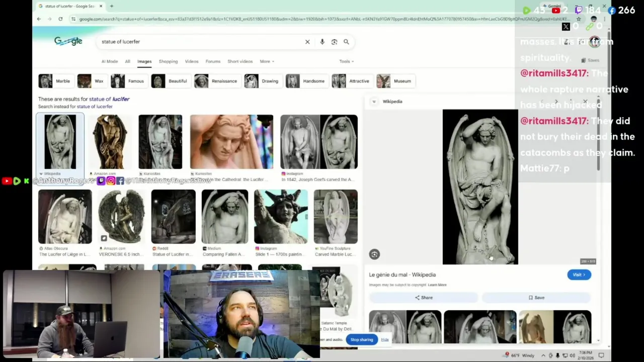Open the Amazon.com bronze statue thumbnail
The height and width of the screenshot is (362, 644).
(x=110, y=142)
